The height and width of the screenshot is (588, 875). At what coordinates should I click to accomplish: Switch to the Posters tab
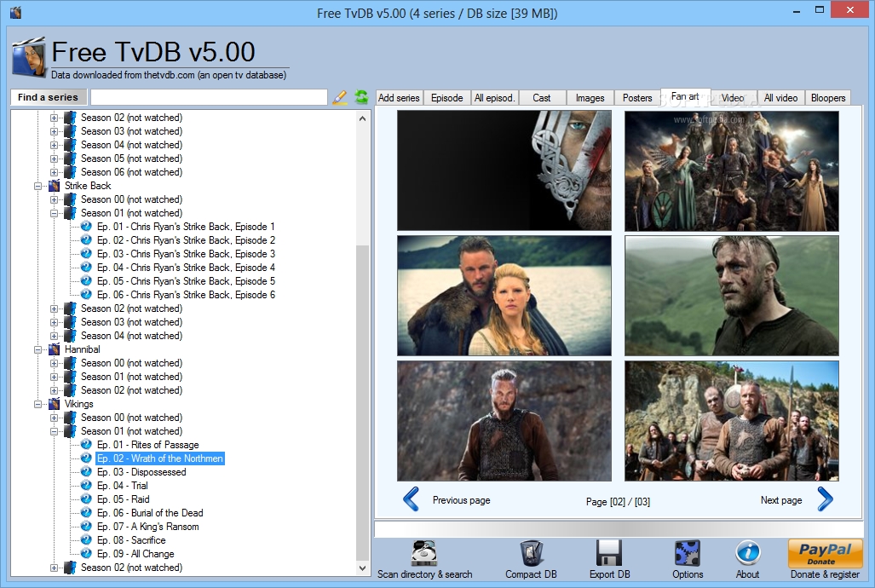point(636,98)
